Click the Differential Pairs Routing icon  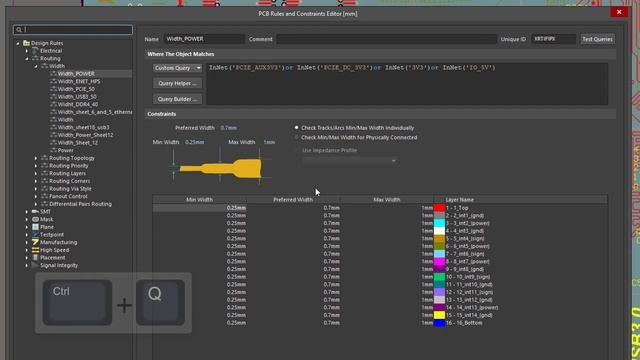point(44,204)
